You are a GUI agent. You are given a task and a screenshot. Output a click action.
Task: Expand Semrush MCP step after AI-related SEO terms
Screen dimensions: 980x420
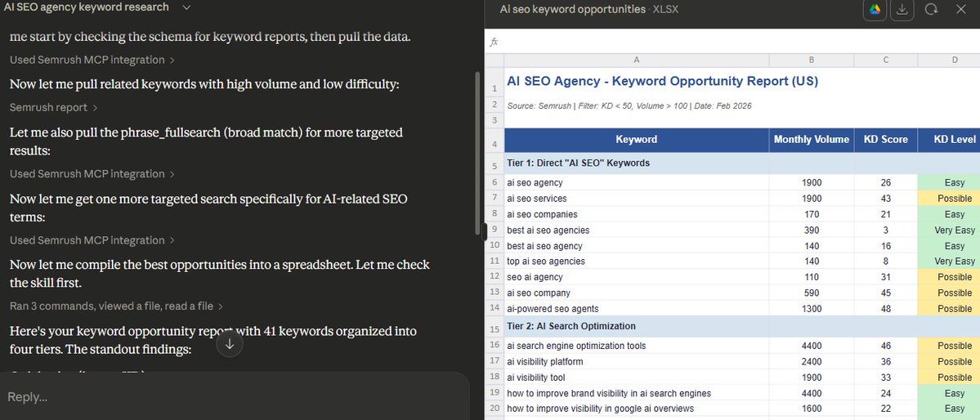tap(92, 240)
